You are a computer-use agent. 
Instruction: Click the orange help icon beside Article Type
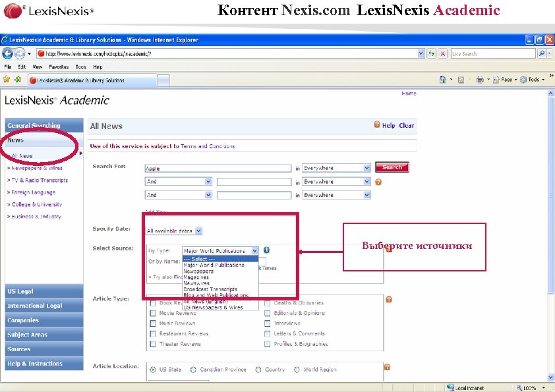pyautogui.click(x=389, y=298)
